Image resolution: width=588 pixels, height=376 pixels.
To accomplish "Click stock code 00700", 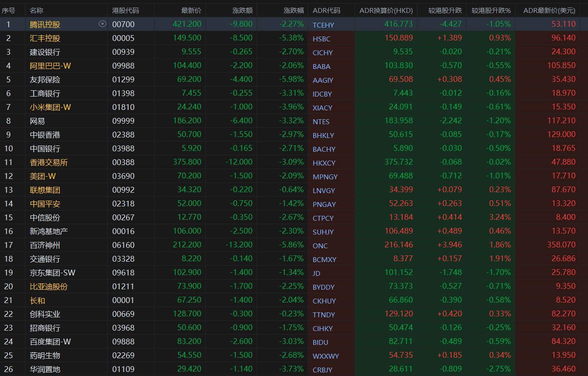I will click(x=123, y=24).
